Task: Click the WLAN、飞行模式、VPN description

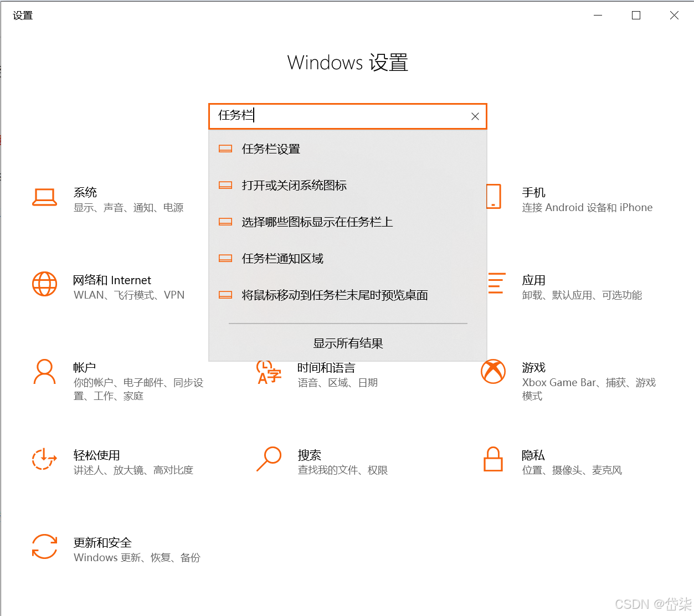Action: point(129,295)
